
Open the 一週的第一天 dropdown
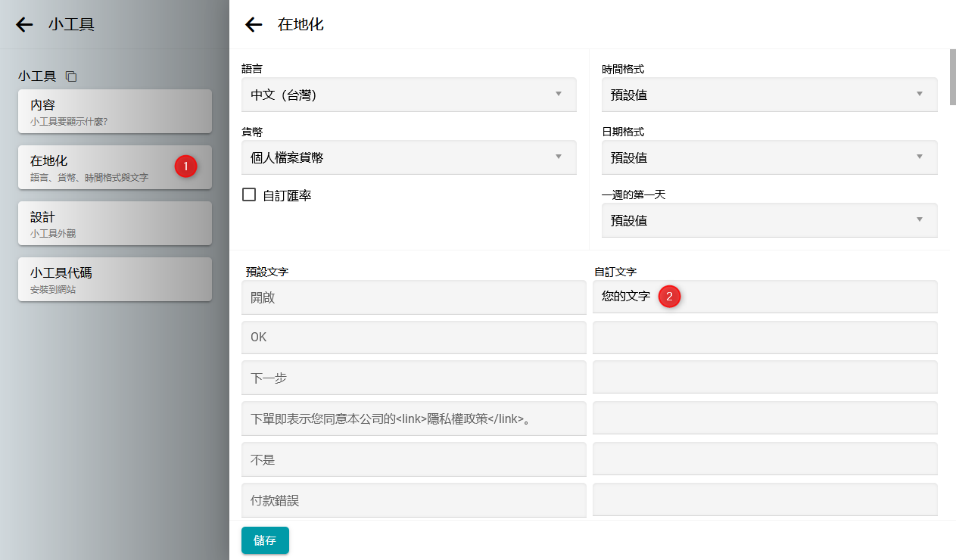(769, 220)
